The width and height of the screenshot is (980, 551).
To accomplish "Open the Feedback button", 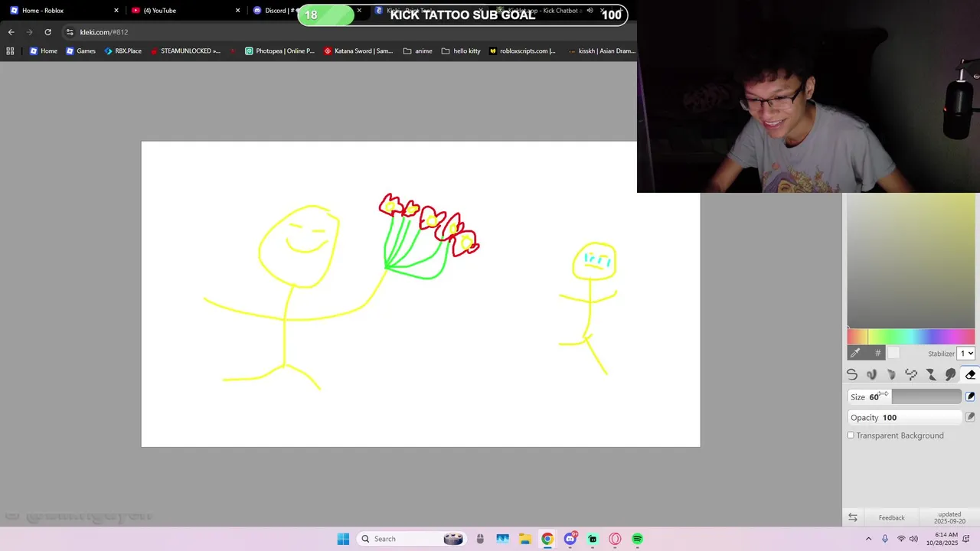I will click(x=891, y=518).
